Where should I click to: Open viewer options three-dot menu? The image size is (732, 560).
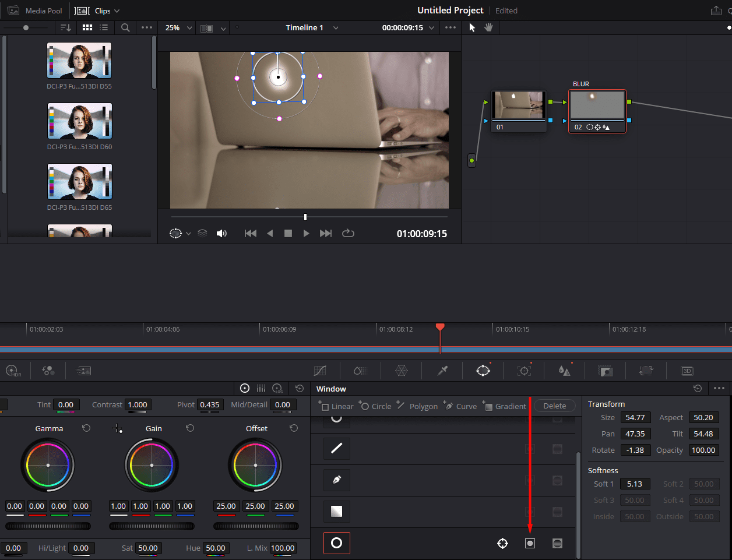tap(451, 27)
